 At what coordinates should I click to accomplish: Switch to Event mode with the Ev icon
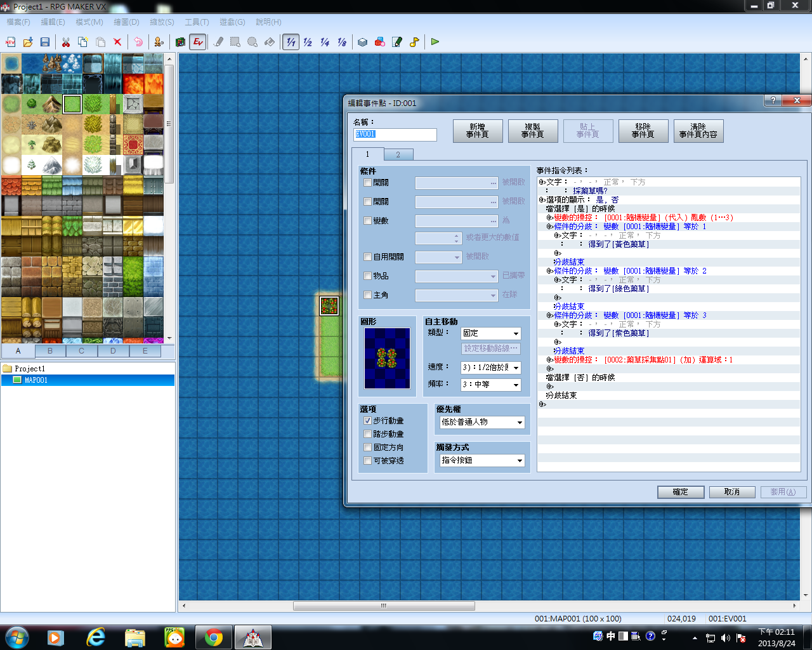(x=198, y=42)
